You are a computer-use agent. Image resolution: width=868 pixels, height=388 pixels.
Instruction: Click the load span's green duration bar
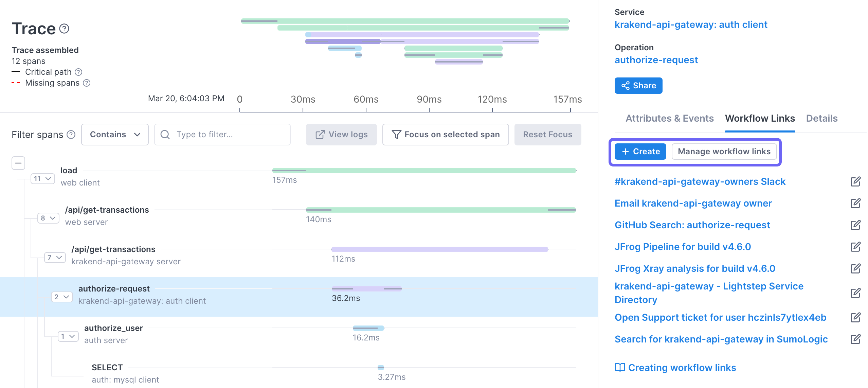coord(424,171)
